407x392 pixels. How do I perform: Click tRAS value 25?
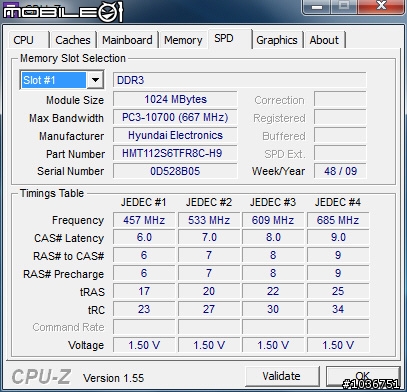[338, 291]
